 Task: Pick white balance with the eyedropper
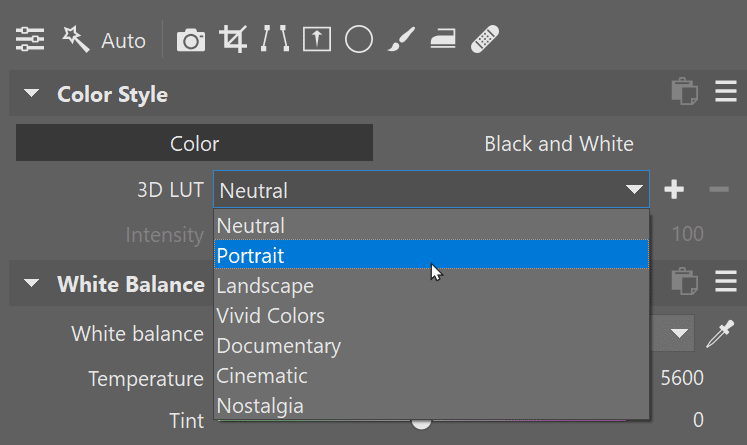tap(720, 334)
